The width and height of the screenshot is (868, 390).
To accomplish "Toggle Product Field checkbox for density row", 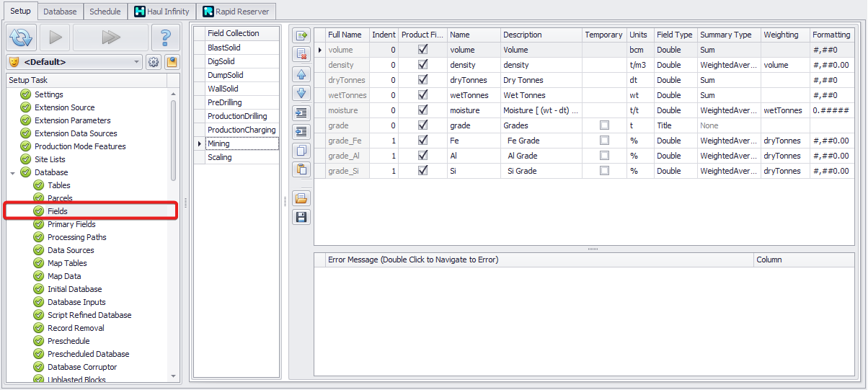I will pos(423,65).
